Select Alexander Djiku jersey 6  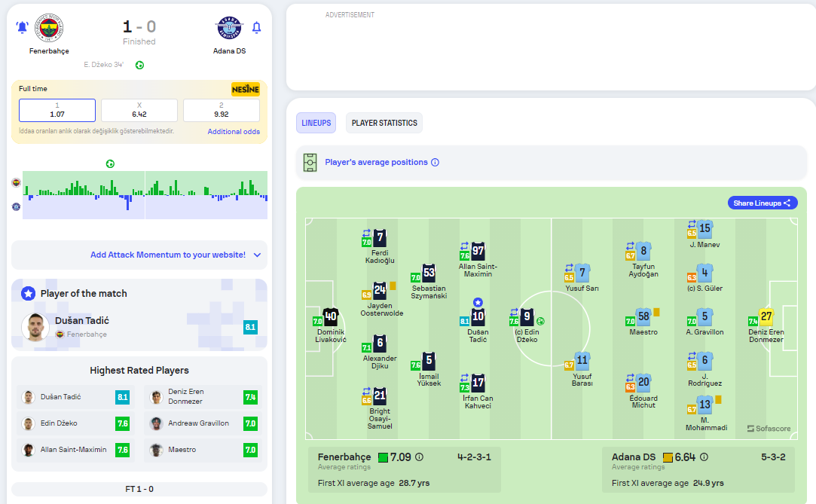tap(380, 343)
